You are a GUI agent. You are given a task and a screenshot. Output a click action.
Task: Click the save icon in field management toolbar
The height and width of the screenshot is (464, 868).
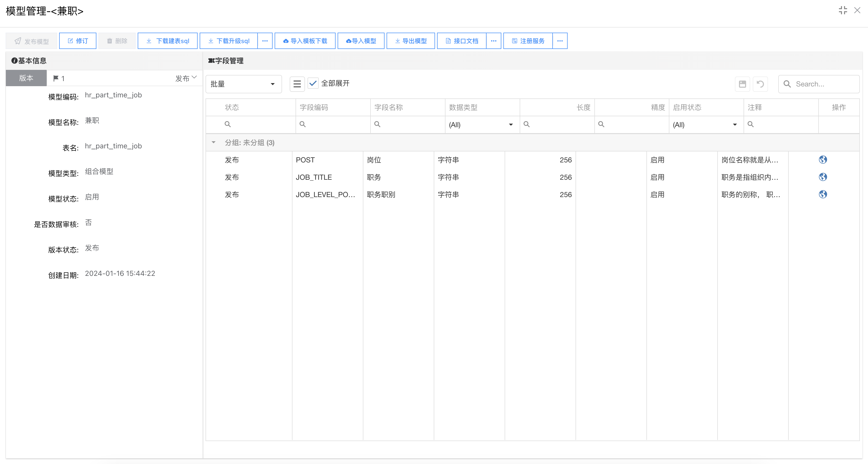tap(742, 84)
